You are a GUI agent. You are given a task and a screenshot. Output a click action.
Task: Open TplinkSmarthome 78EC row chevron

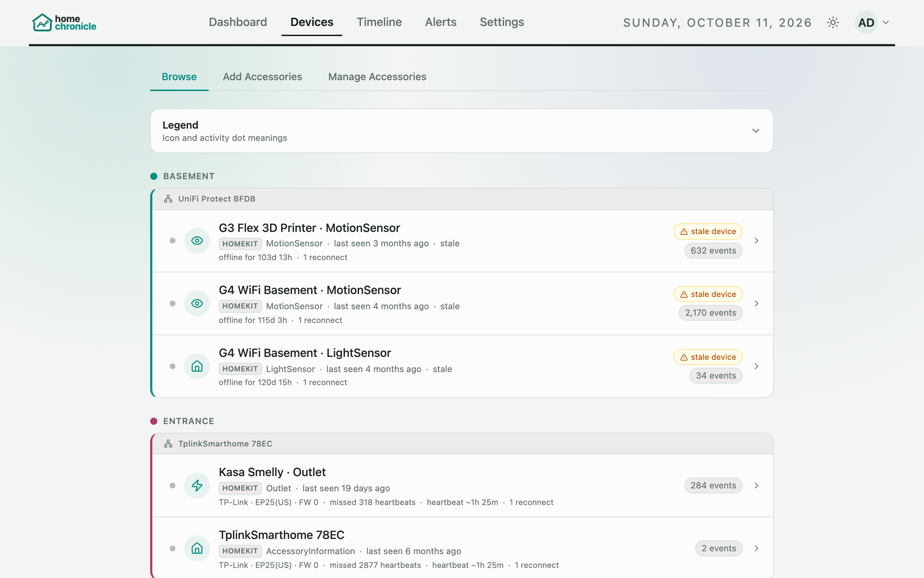tap(757, 548)
